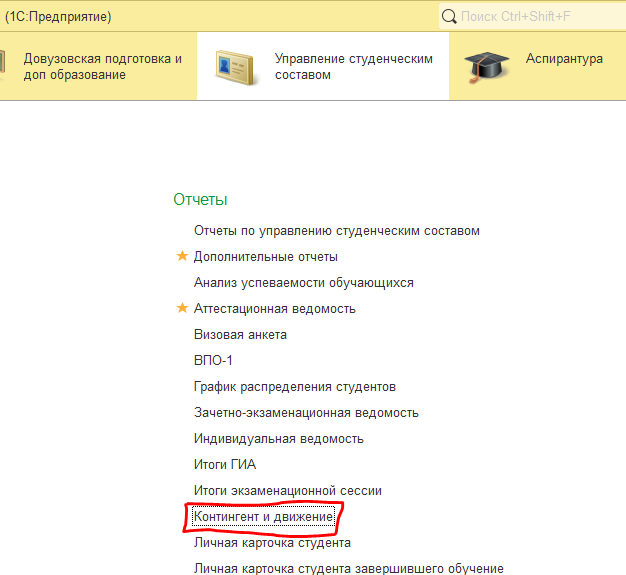Open the Визовая анкета report

[240, 335]
